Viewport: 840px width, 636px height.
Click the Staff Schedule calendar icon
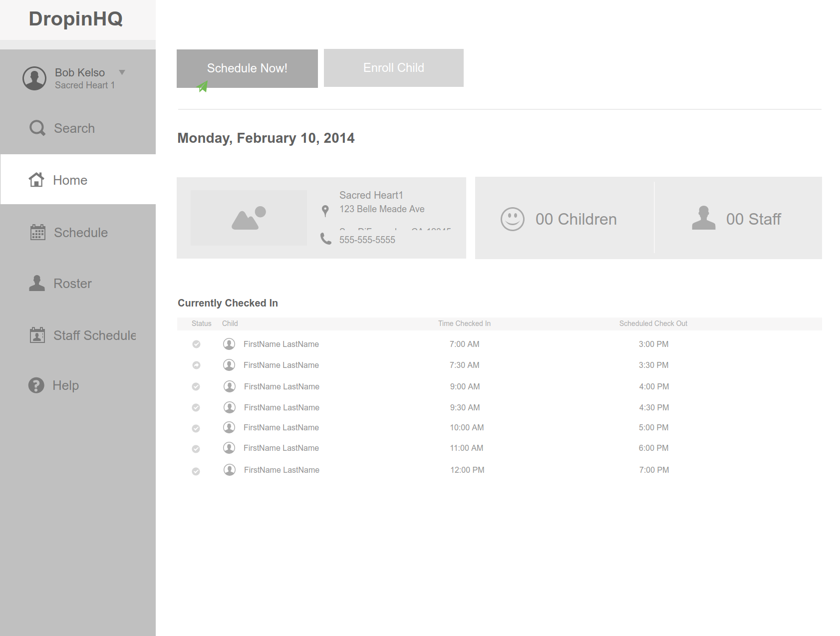coord(37,335)
